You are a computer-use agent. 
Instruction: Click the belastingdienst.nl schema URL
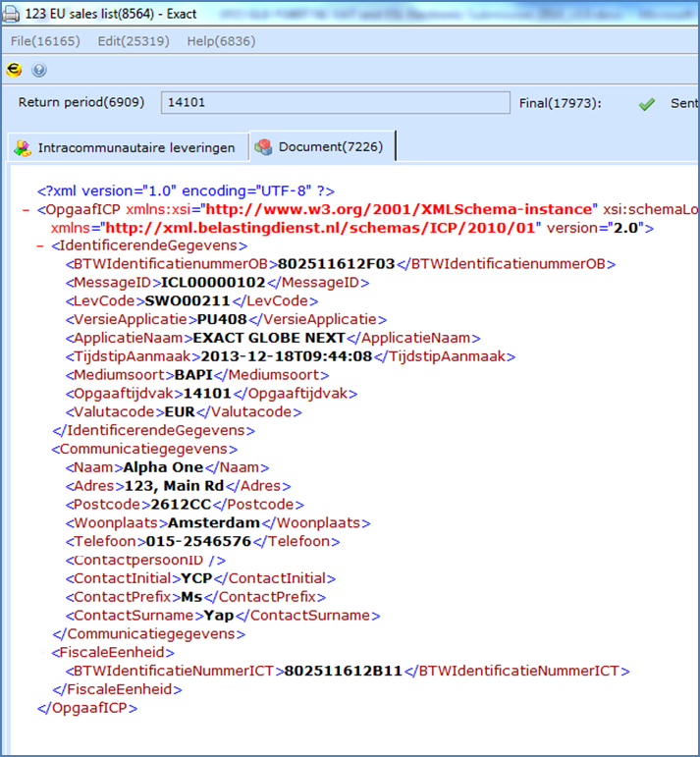coord(321,228)
